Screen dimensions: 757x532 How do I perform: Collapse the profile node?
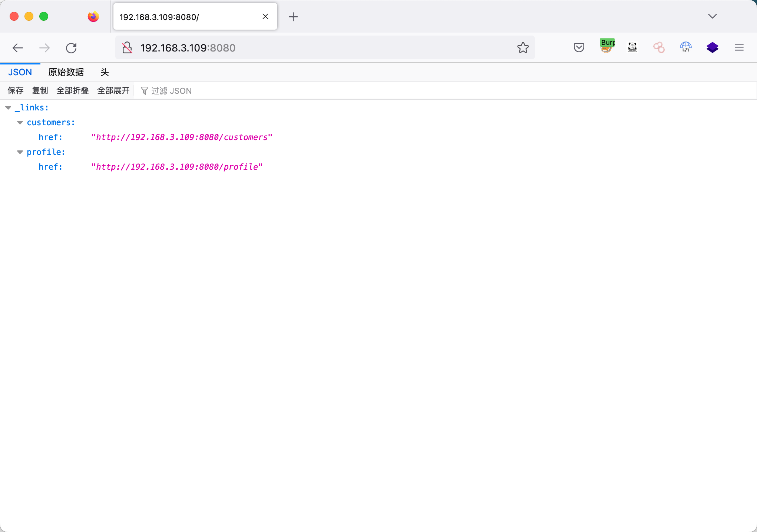point(20,152)
